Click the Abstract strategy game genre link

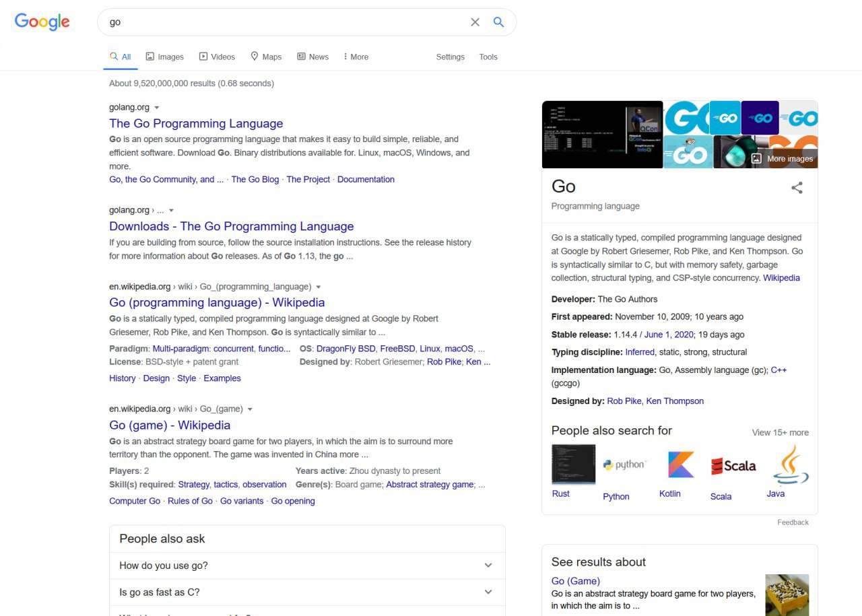coord(430,485)
